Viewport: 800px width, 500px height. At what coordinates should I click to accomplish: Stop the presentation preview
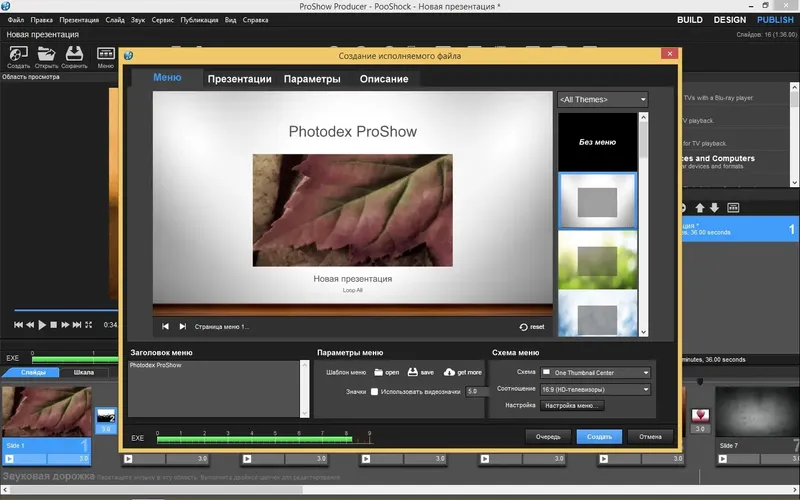[x=54, y=325]
